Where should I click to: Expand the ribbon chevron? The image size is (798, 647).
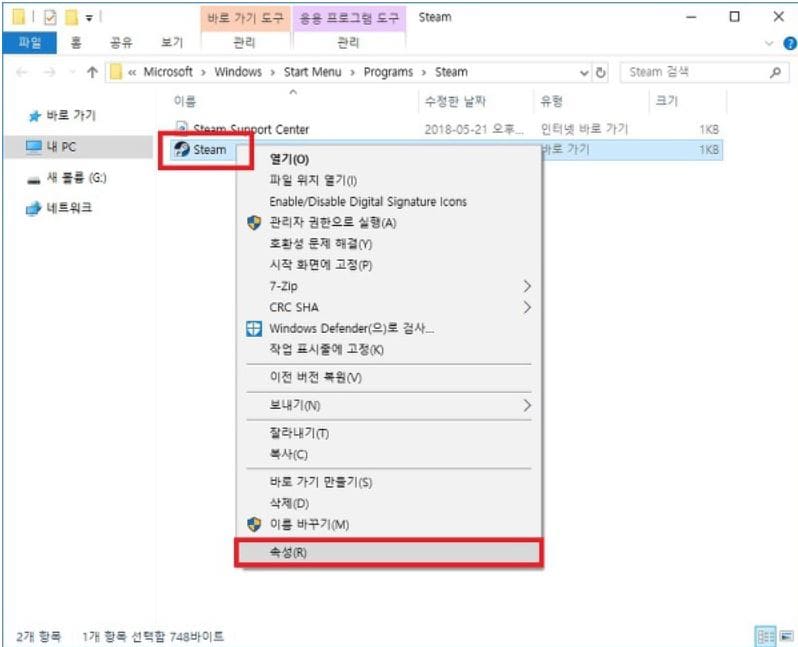click(x=769, y=44)
